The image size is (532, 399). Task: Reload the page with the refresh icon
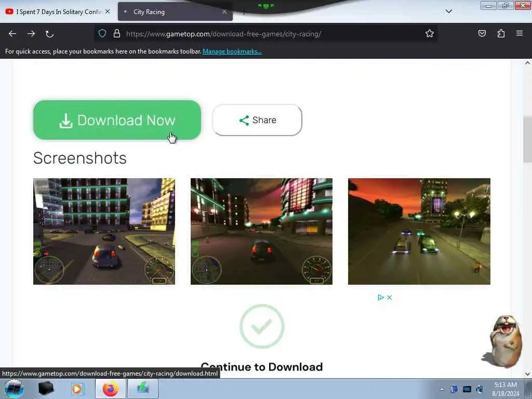pyautogui.click(x=49, y=34)
